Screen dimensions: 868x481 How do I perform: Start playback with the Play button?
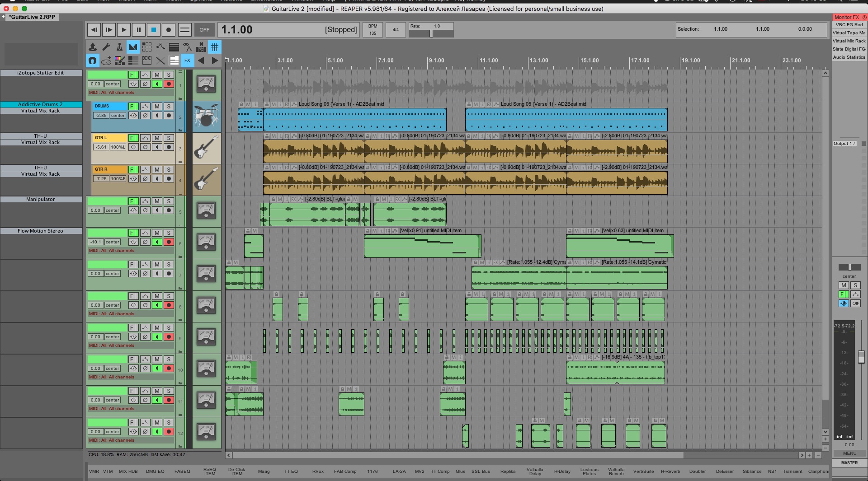[x=123, y=30]
